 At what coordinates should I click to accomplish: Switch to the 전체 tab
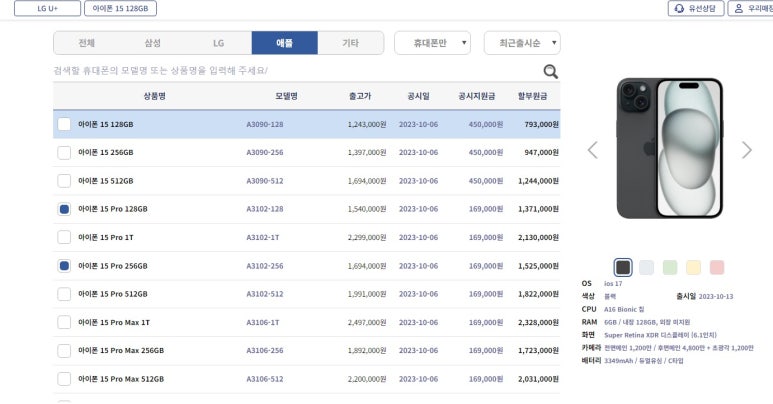point(86,43)
